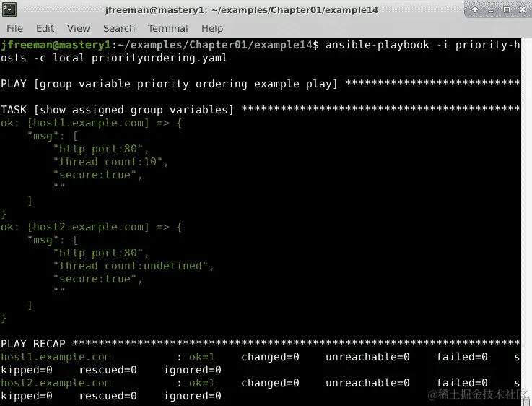Maximize the terminal window
This screenshot has width=532, height=406.
[x=507, y=9]
